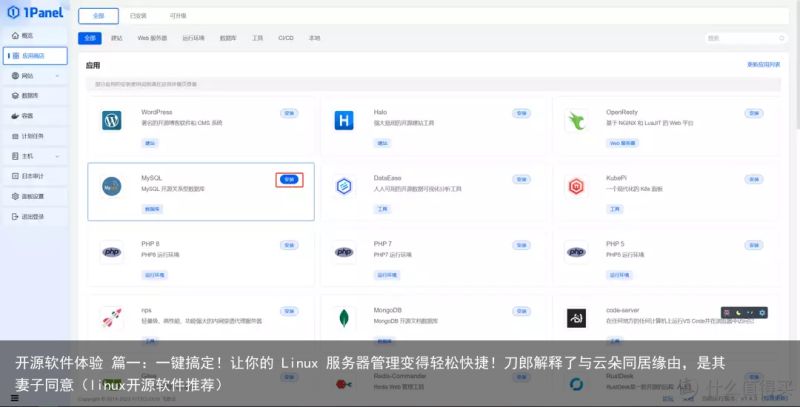
Task: Install the PHP 8 runtime
Action: pyautogui.click(x=289, y=245)
